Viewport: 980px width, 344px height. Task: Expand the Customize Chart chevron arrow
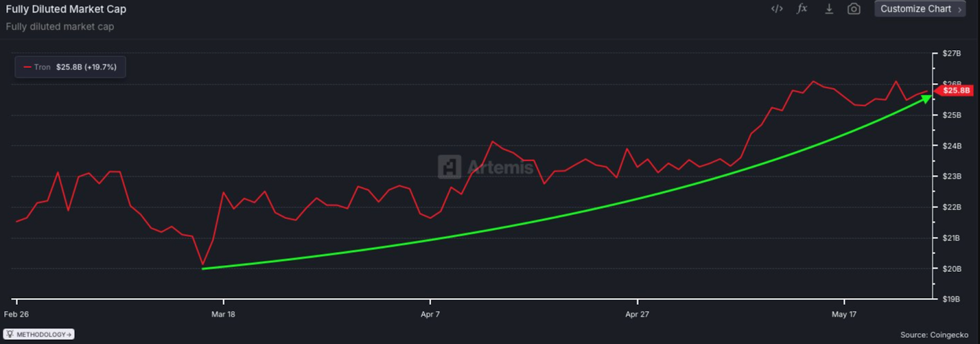coord(959,9)
